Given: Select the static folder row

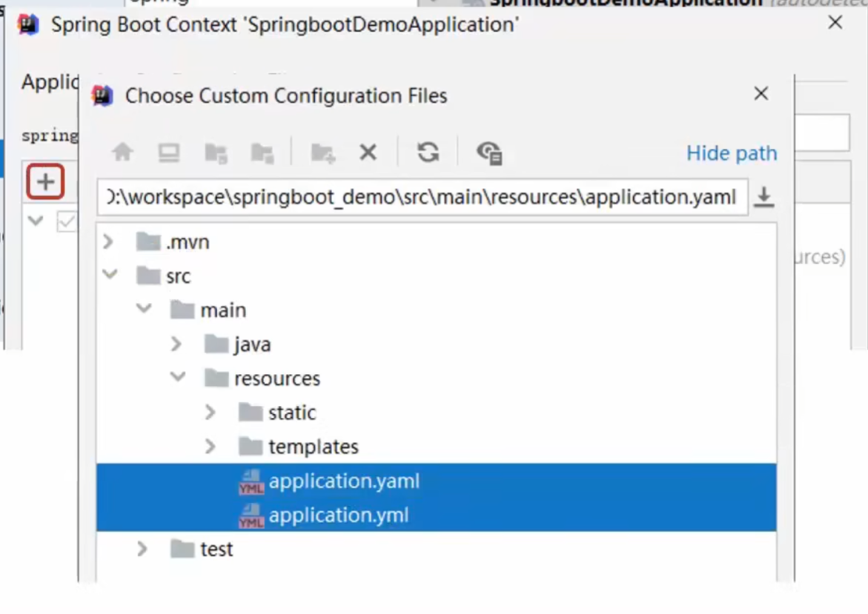Looking at the screenshot, I should 436,413.
